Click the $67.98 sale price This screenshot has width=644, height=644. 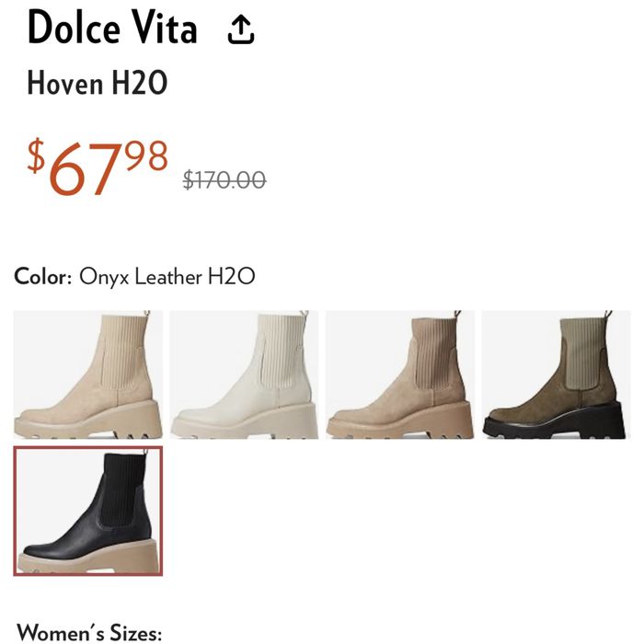coord(98,167)
